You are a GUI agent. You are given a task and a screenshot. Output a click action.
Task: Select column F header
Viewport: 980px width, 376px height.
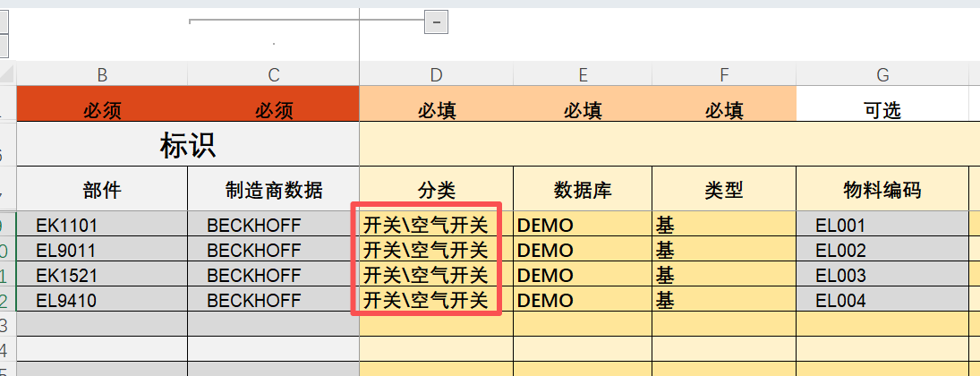[x=723, y=73]
